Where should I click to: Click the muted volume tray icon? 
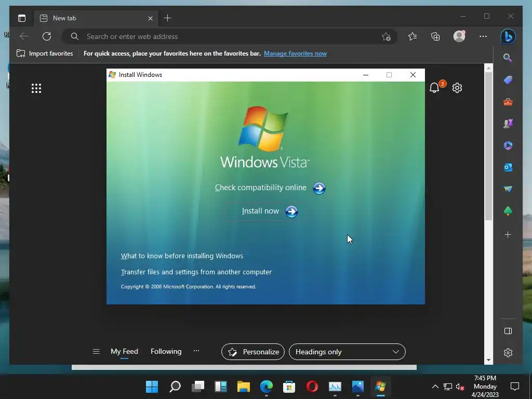[460, 387]
